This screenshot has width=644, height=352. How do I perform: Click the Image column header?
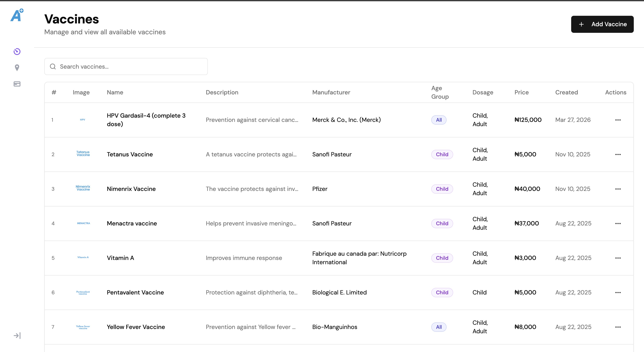point(81,92)
